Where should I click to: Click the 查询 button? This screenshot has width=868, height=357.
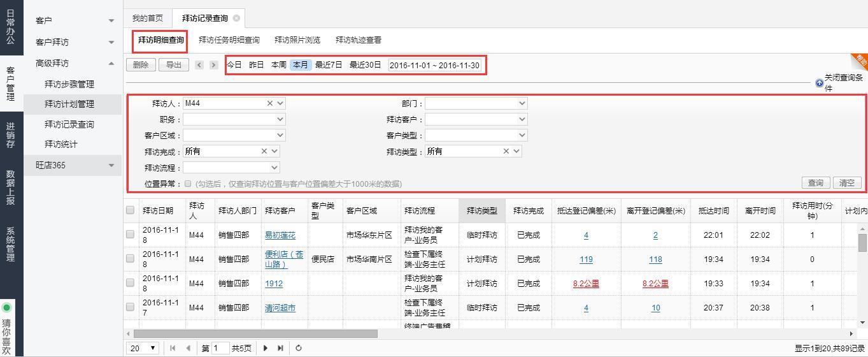pos(815,183)
